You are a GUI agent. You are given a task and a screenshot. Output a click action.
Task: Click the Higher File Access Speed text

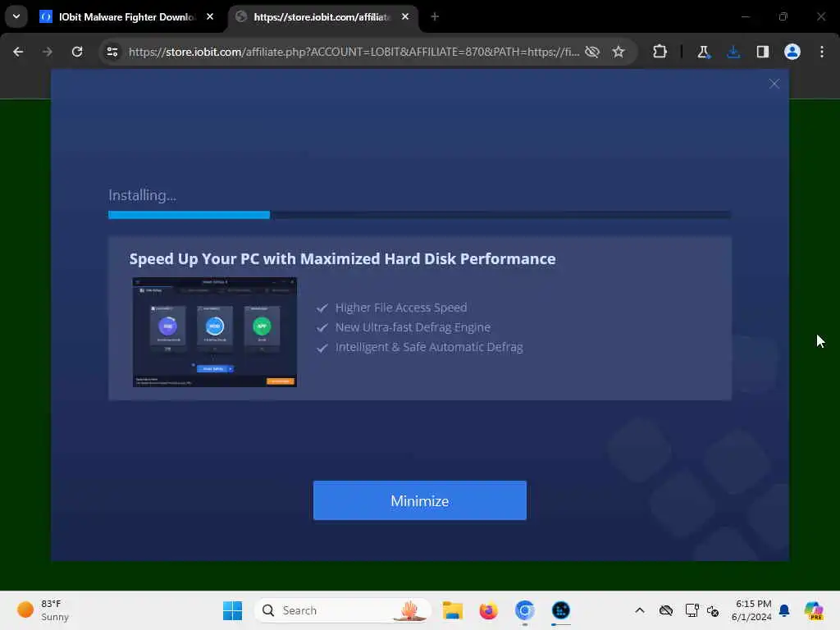click(x=400, y=308)
